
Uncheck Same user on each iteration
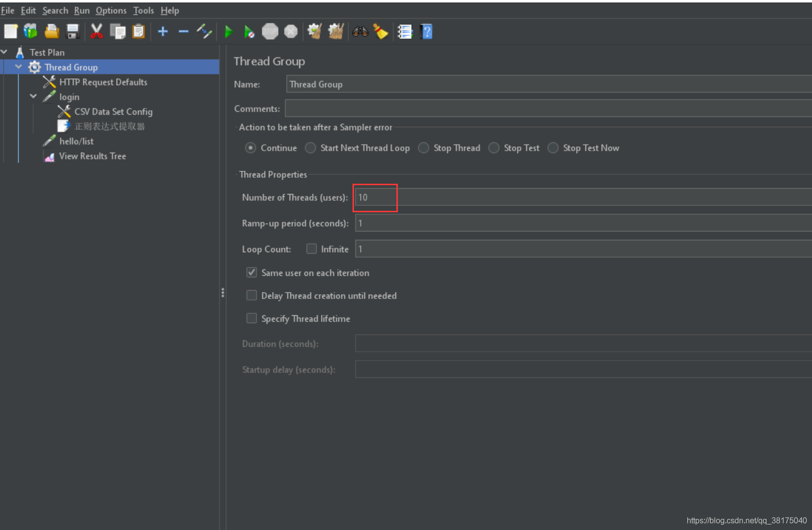tap(251, 272)
